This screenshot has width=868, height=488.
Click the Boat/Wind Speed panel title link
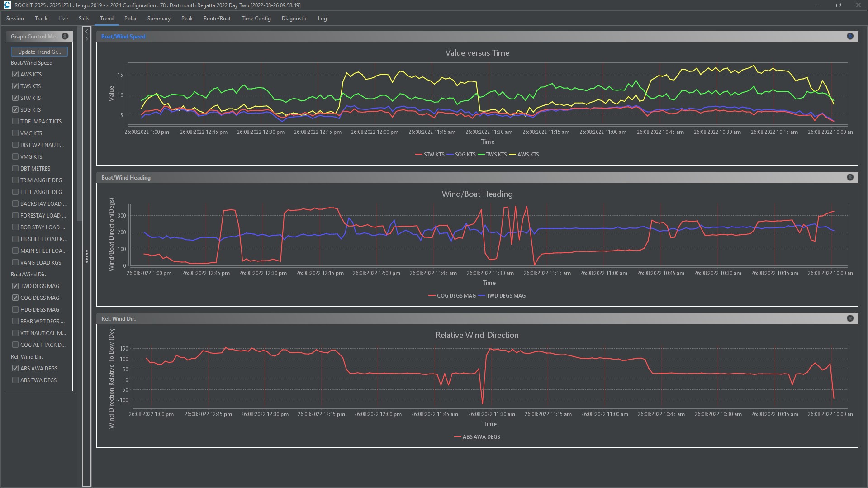point(123,37)
